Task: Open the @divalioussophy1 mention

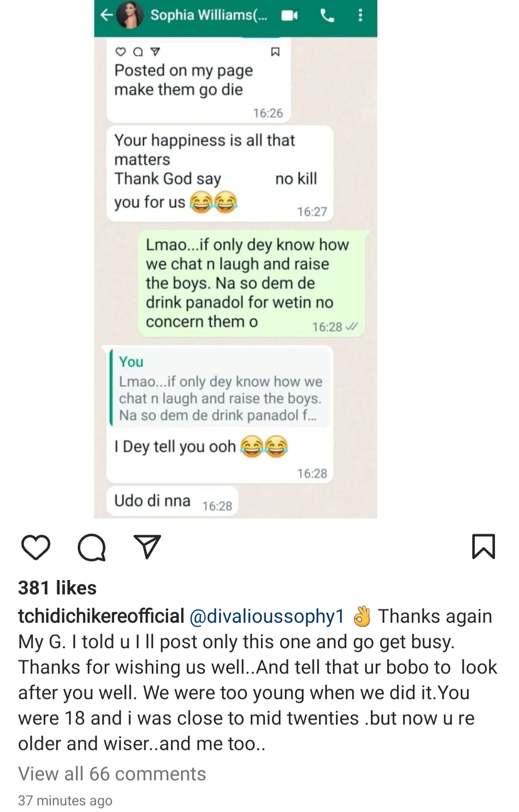Action: 267,616
